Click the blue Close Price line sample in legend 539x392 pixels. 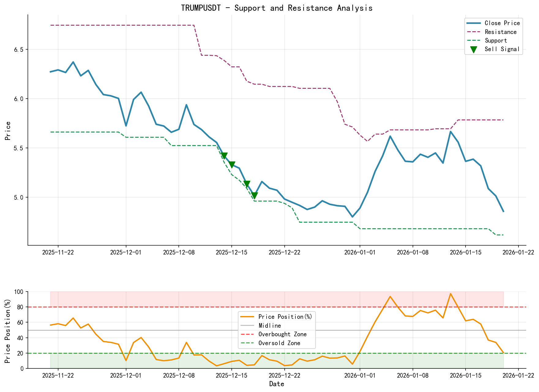[x=474, y=23]
